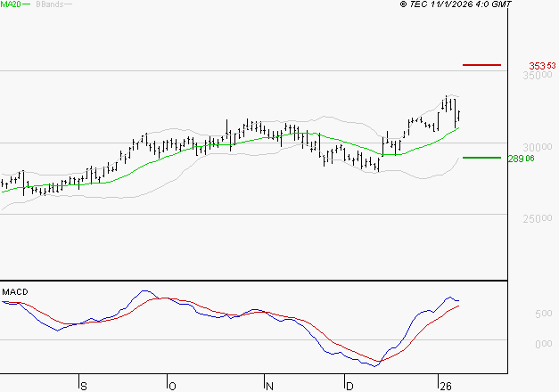Click the green MA20 legend line sample

26,4
